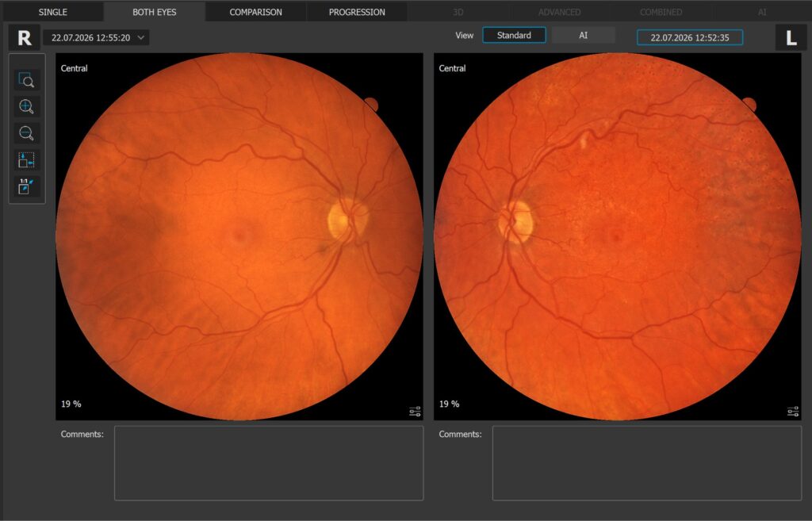Open the COMPARISON tab

(256, 12)
